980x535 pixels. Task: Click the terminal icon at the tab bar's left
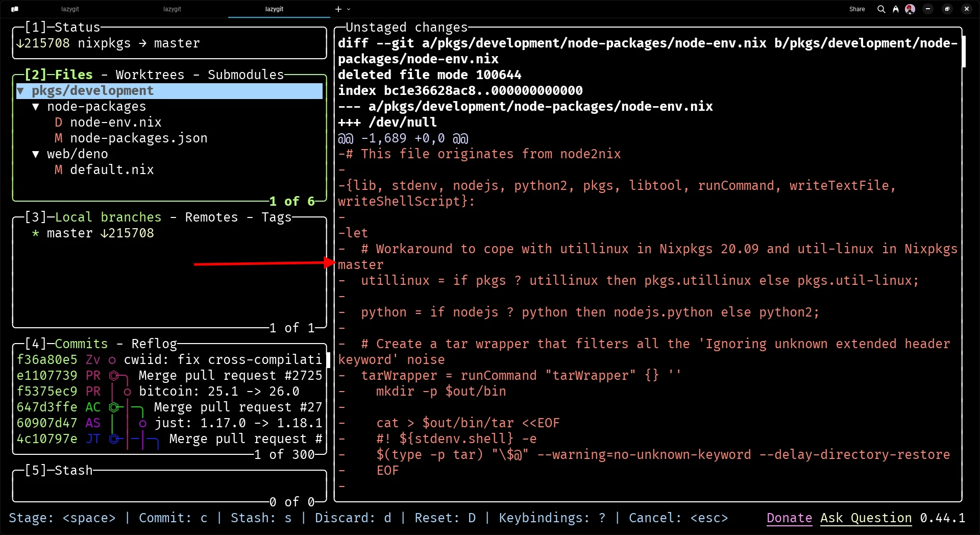[14, 9]
